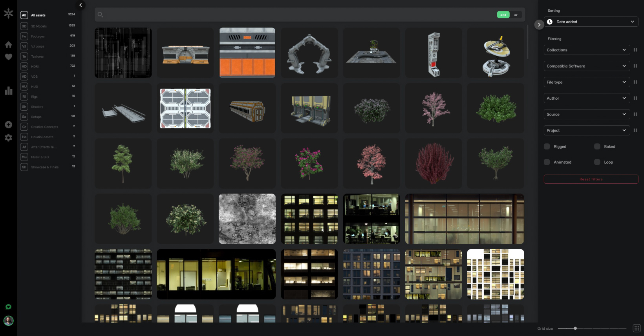Click pause icon beside File type filter
This screenshot has width=644, height=336.
tap(635, 82)
